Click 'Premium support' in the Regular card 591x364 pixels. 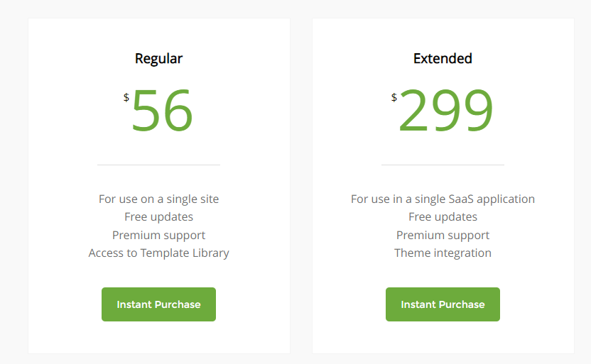point(158,235)
